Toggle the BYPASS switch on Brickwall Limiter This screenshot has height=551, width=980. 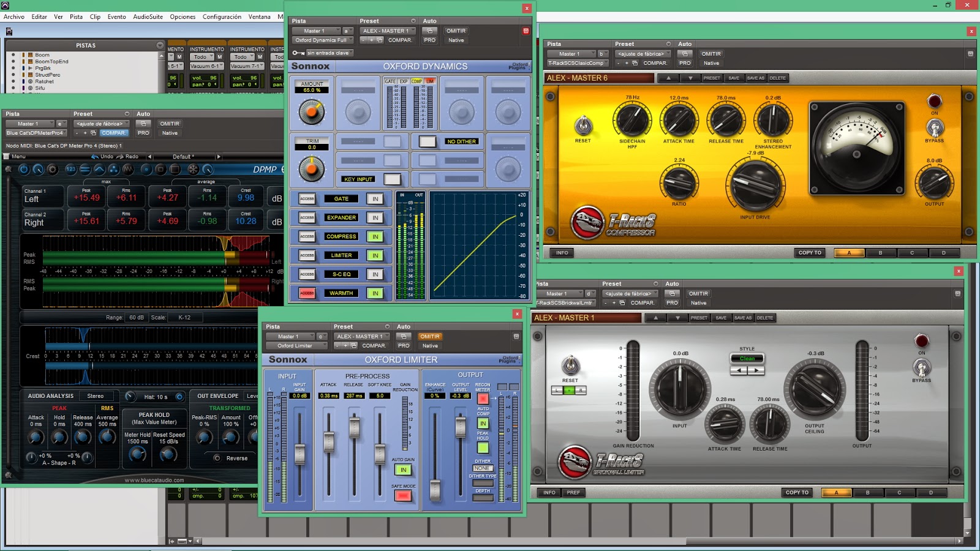[x=921, y=368]
